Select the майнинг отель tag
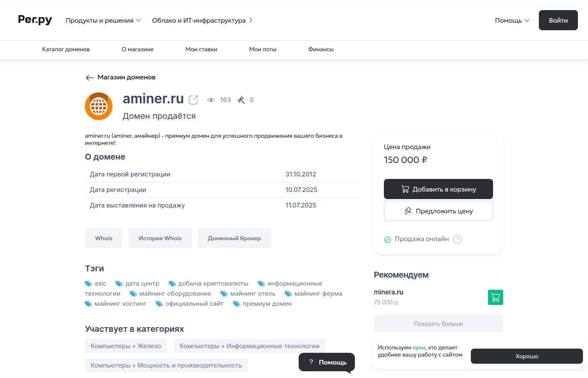Image resolution: width=588 pixels, height=378 pixels. [x=248, y=294]
